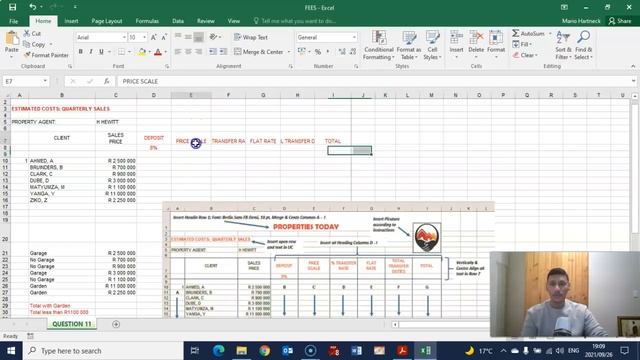Click the formula bar containing PRICE SCALE
This screenshot has width=640, height=360.
tap(375, 81)
